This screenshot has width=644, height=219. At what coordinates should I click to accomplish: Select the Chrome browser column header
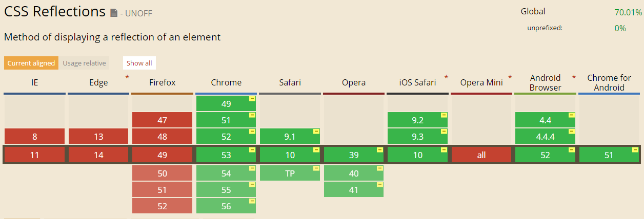tap(226, 82)
